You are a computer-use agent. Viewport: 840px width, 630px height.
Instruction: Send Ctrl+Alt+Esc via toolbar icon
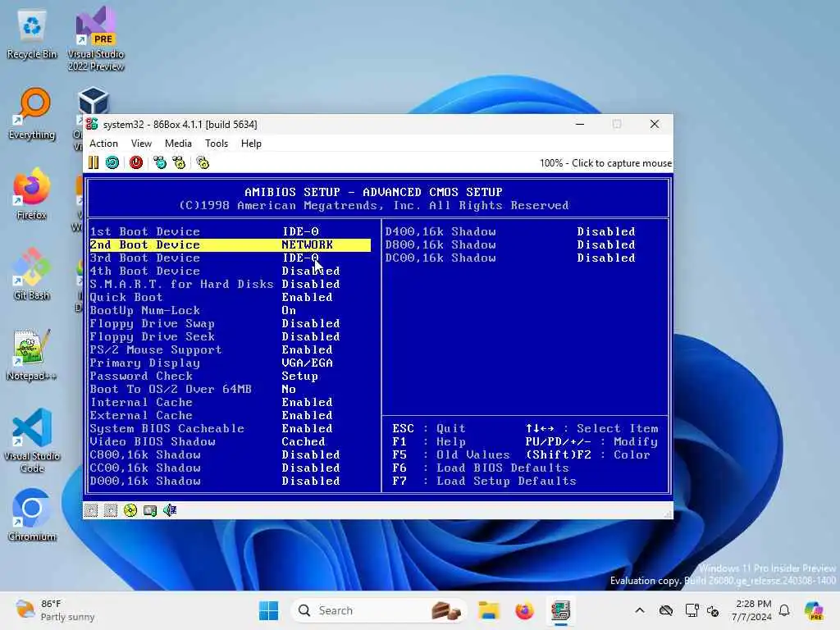click(179, 163)
